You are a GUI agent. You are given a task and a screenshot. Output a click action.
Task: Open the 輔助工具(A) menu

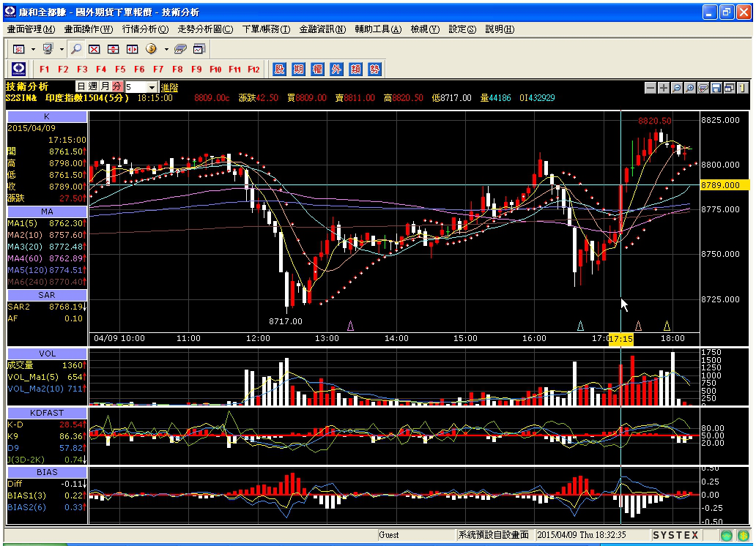pyautogui.click(x=378, y=29)
